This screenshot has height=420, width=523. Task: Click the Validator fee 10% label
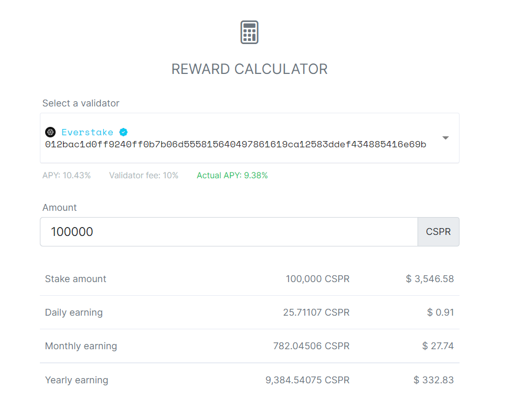pos(143,176)
